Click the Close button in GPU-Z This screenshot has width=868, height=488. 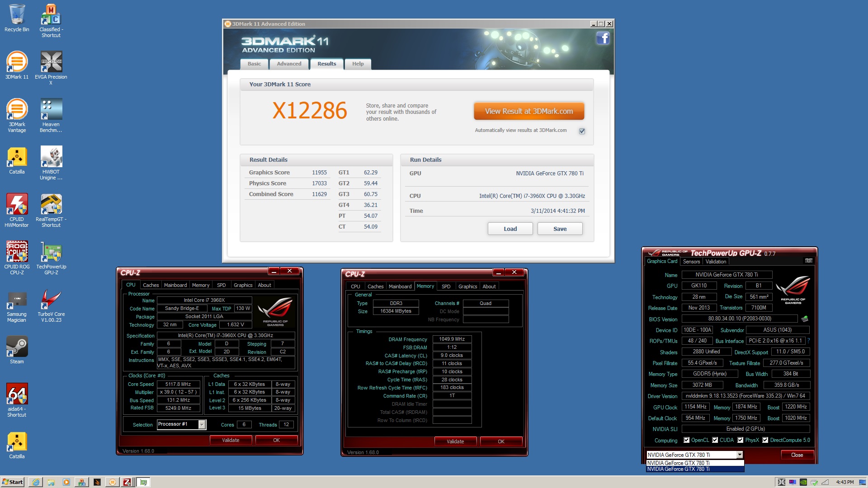coord(797,455)
